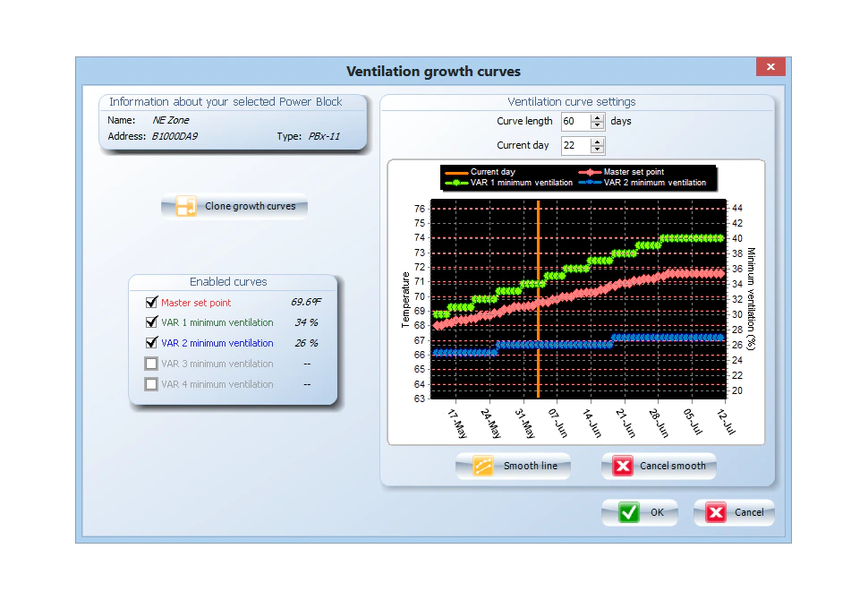
Task: Close the Ventilation growth curves dialog
Action: click(x=770, y=67)
